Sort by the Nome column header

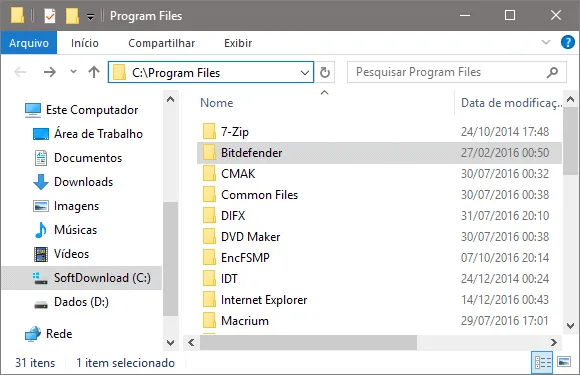[216, 103]
